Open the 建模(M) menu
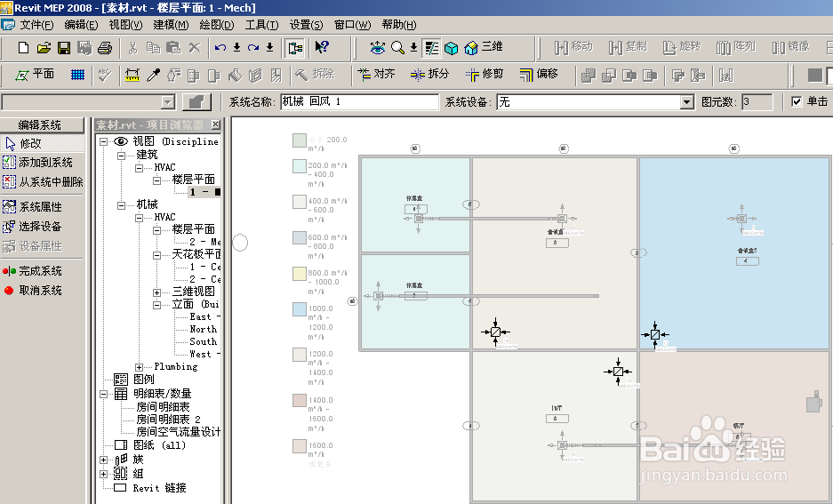The image size is (833, 504). [x=171, y=25]
